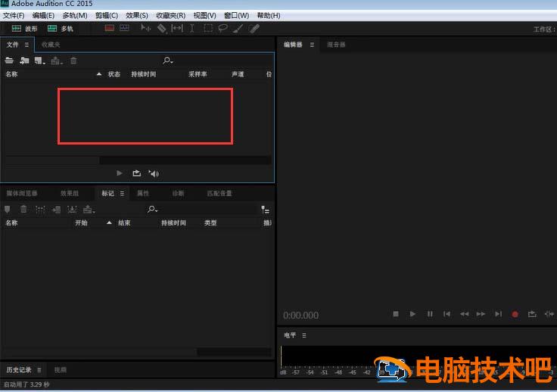Image resolution: width=557 pixels, height=392 pixels.
Task: Select the Spot Healing Brush tool
Action: coord(254,29)
